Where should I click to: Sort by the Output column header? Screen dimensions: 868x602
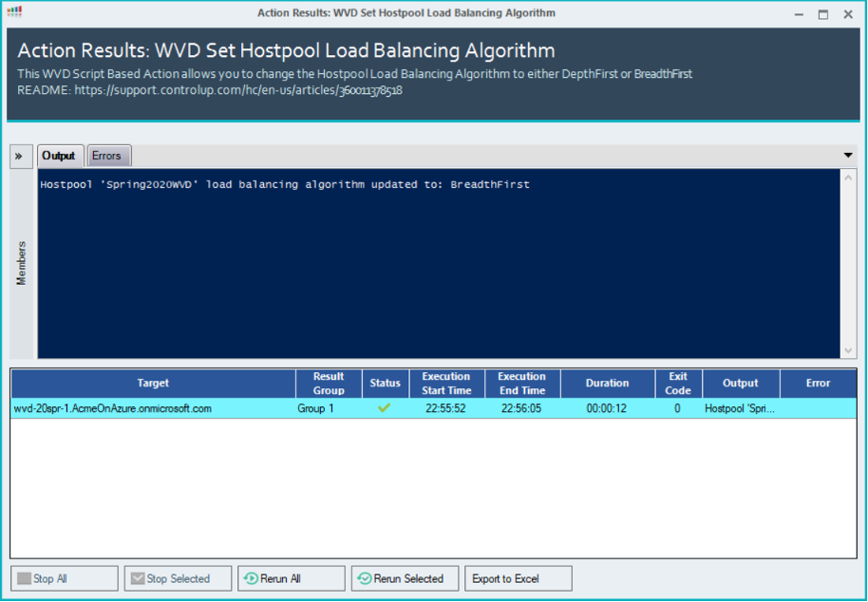(x=741, y=384)
